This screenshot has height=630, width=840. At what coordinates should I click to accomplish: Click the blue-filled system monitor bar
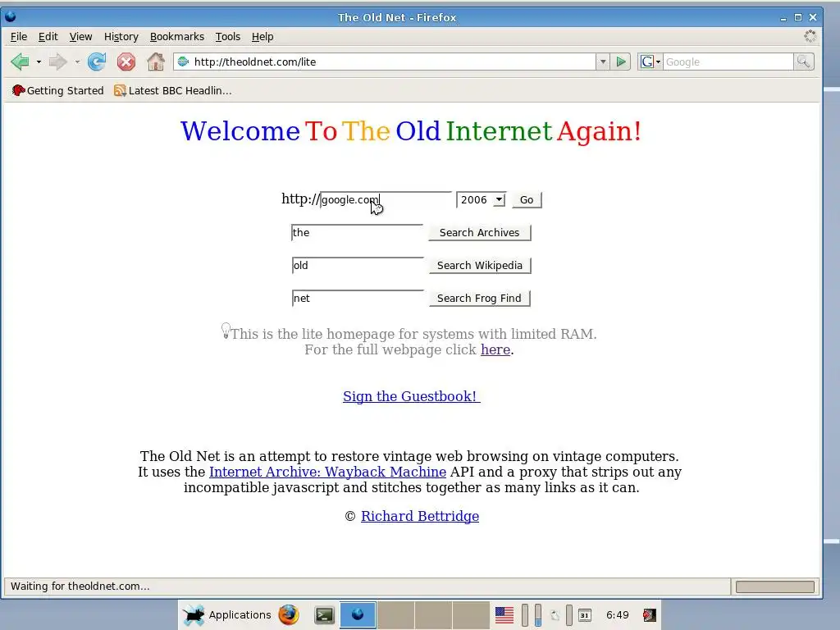538,615
